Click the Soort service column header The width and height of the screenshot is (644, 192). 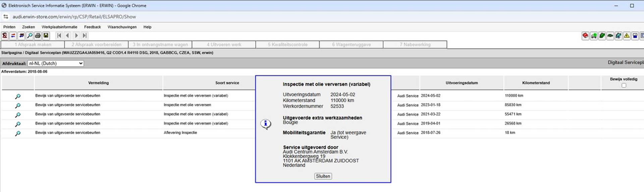pyautogui.click(x=227, y=83)
